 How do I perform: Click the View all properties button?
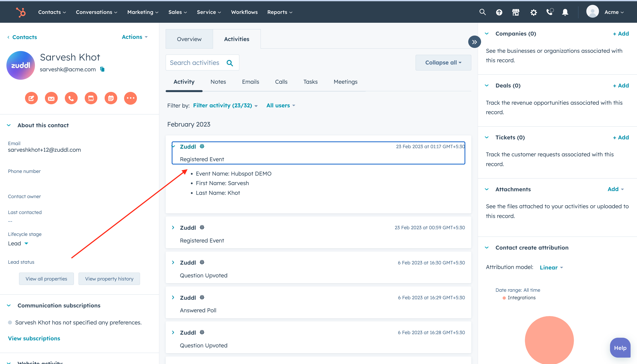[46, 279]
